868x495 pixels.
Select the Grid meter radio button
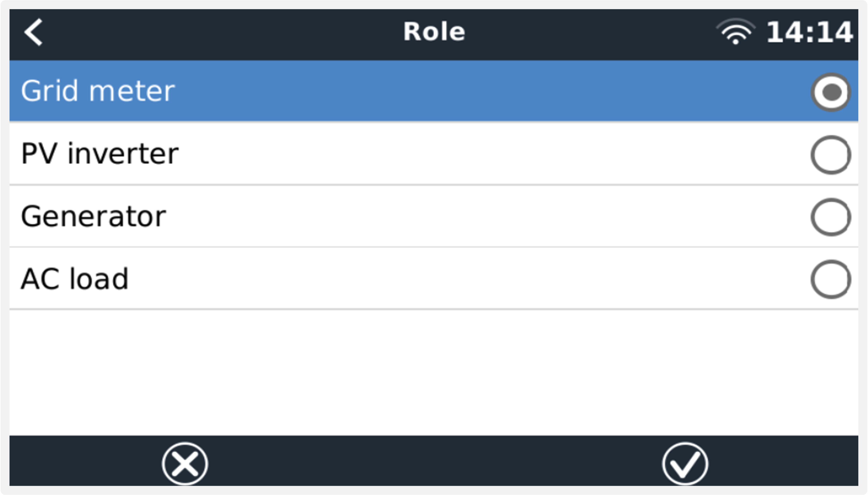pyautogui.click(x=831, y=92)
